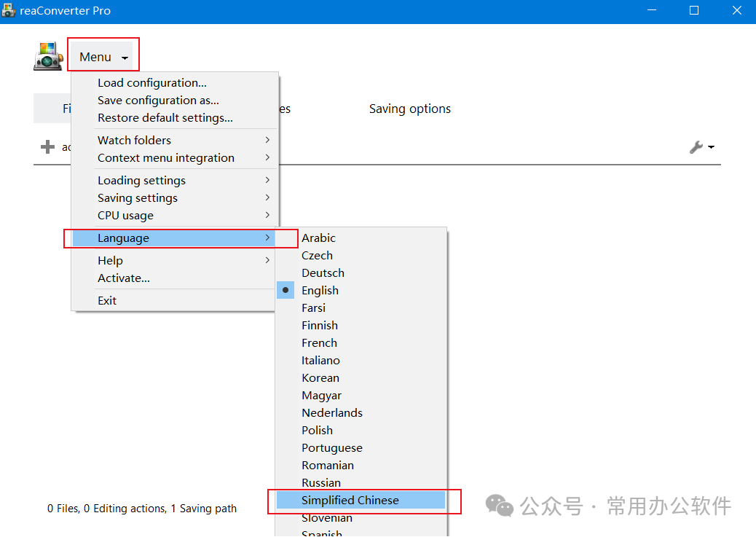
Task: Open the wrench settings dropdown
Action: click(x=701, y=147)
